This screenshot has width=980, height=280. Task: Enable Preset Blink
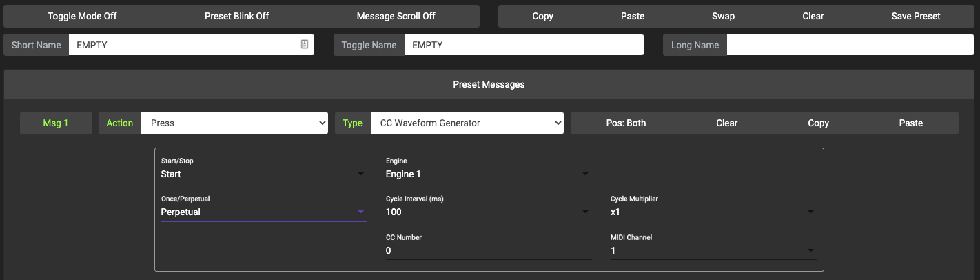[236, 16]
